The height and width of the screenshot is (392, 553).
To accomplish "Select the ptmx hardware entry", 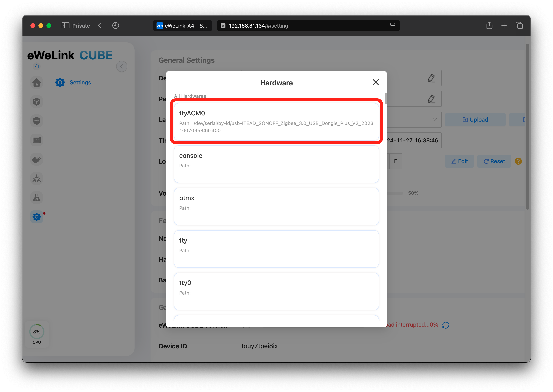I will coord(276,206).
